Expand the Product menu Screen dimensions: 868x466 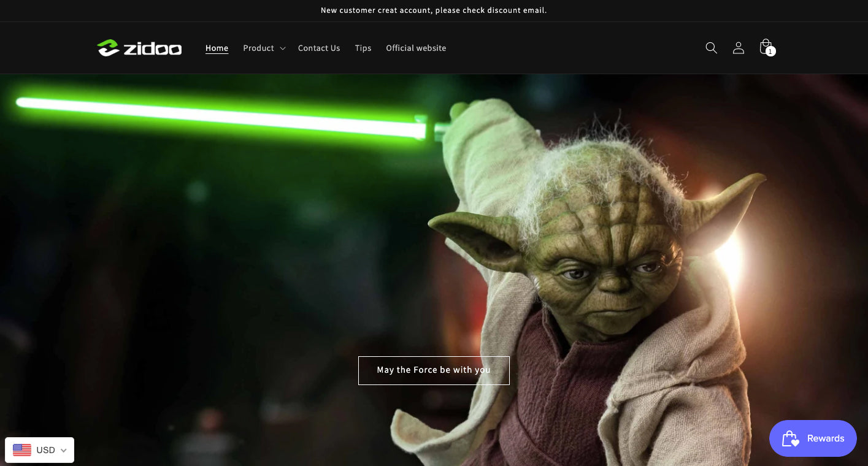264,48
